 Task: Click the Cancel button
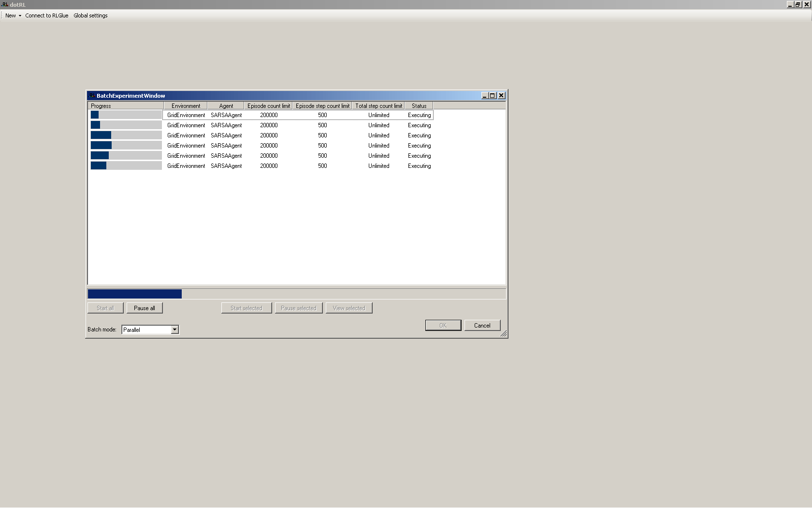(482, 325)
